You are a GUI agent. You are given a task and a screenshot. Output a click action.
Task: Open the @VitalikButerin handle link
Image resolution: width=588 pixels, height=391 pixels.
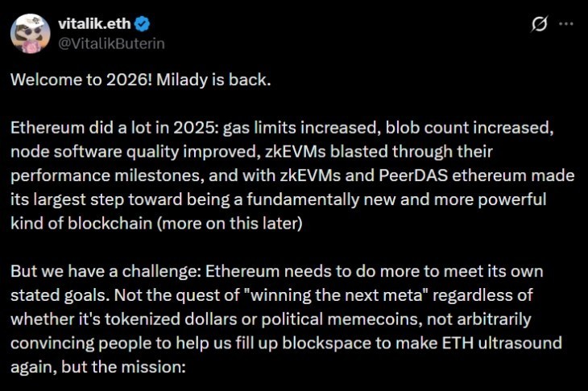110,43
